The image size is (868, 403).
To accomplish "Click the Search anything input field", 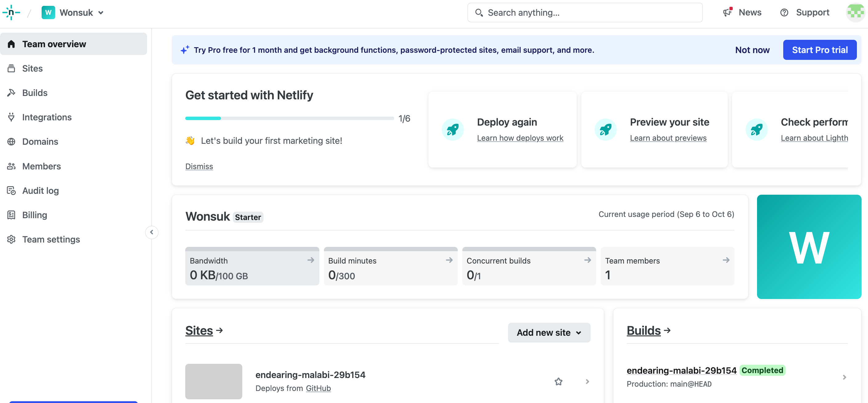I will (585, 12).
